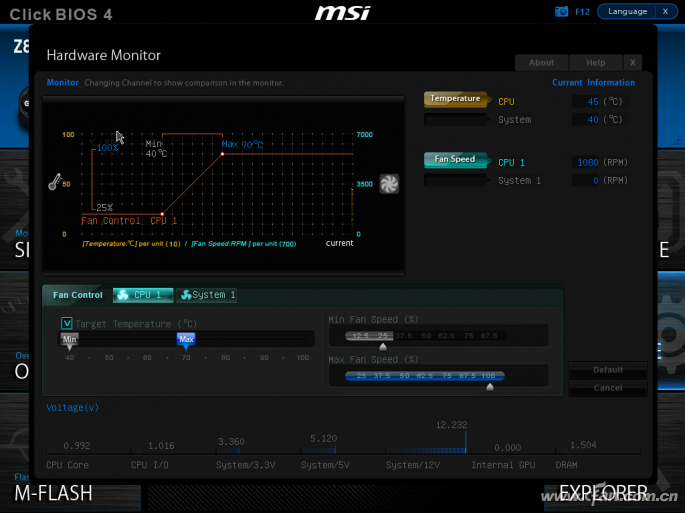Click the fan icon on System 1 tab
685x513 pixels.
(185, 295)
